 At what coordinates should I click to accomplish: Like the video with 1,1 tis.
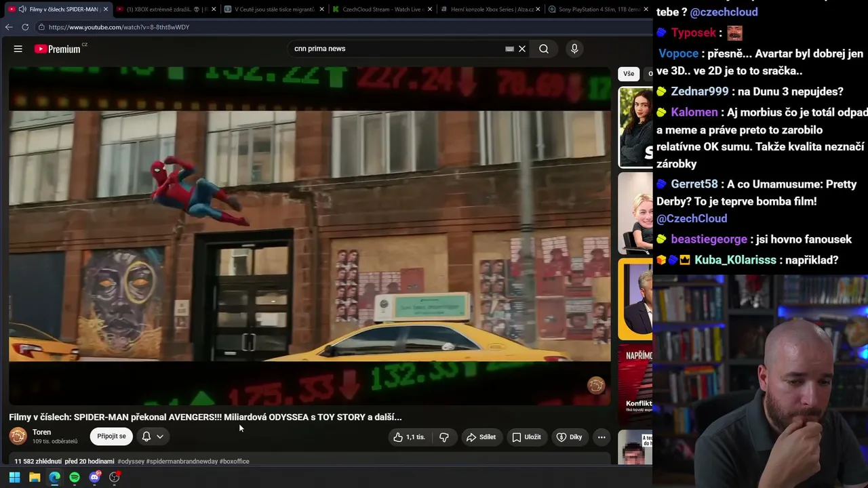(x=409, y=437)
